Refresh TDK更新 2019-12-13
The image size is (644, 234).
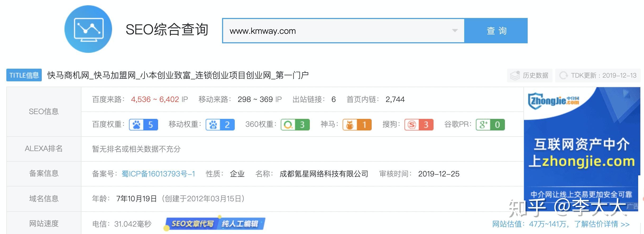(x=598, y=76)
